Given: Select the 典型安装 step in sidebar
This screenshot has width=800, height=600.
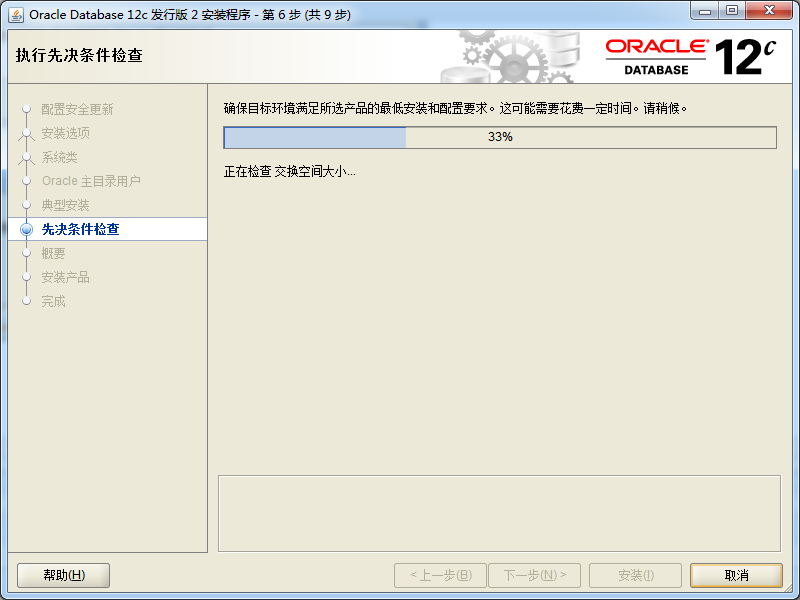Looking at the screenshot, I should pos(65,205).
